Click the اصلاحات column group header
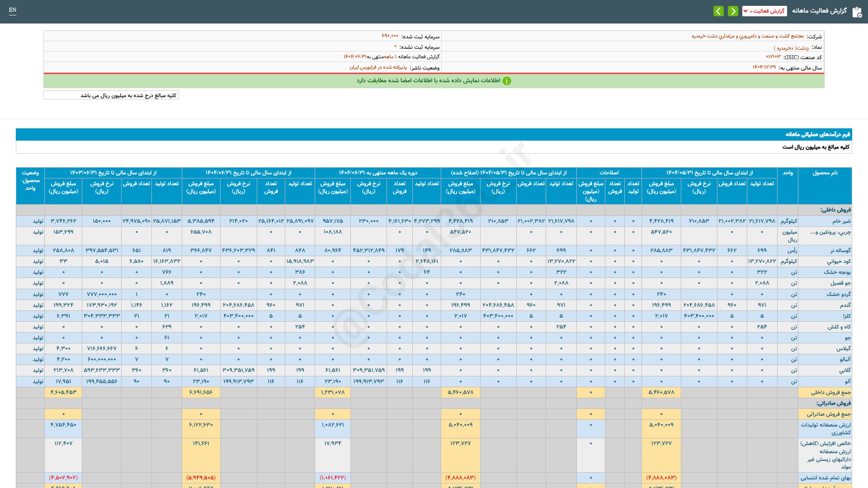868x488 pixels. point(609,173)
